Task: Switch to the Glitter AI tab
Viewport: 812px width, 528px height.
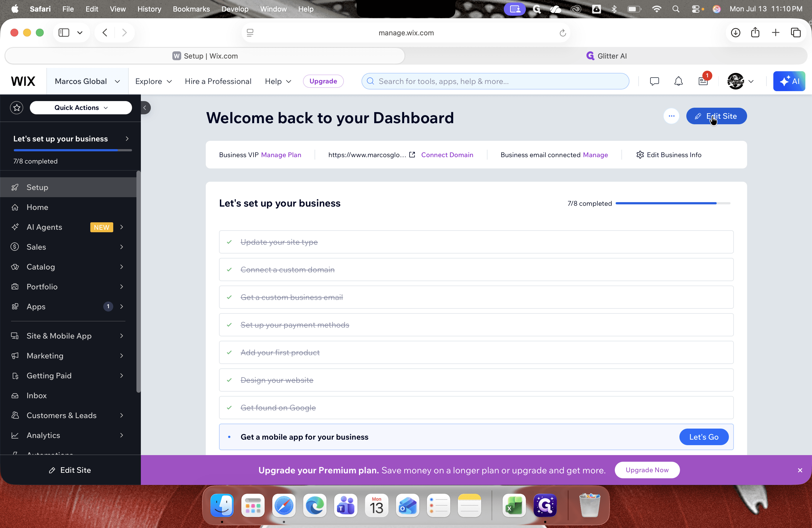Action: (x=606, y=56)
